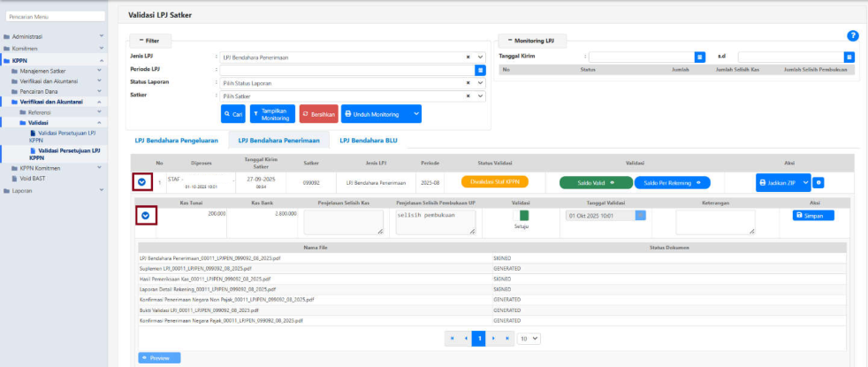The image size is (868, 367).
Task: Click the green Saldo Valid button
Action: (595, 182)
